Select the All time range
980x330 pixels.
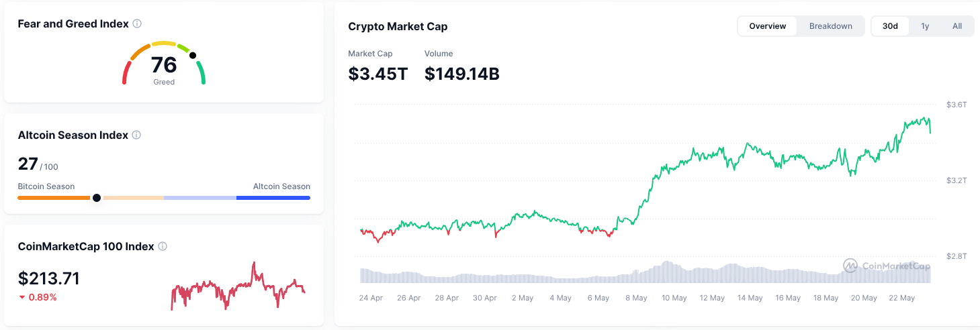pos(957,26)
